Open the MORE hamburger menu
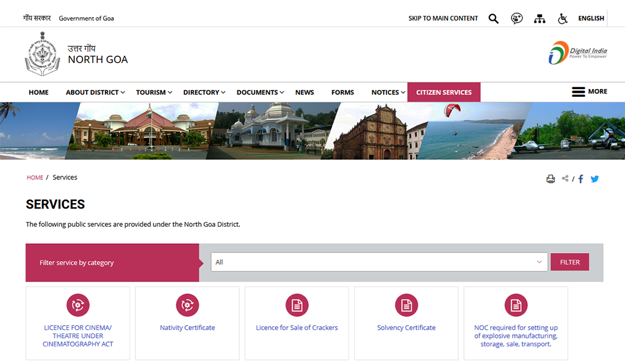 [578, 91]
